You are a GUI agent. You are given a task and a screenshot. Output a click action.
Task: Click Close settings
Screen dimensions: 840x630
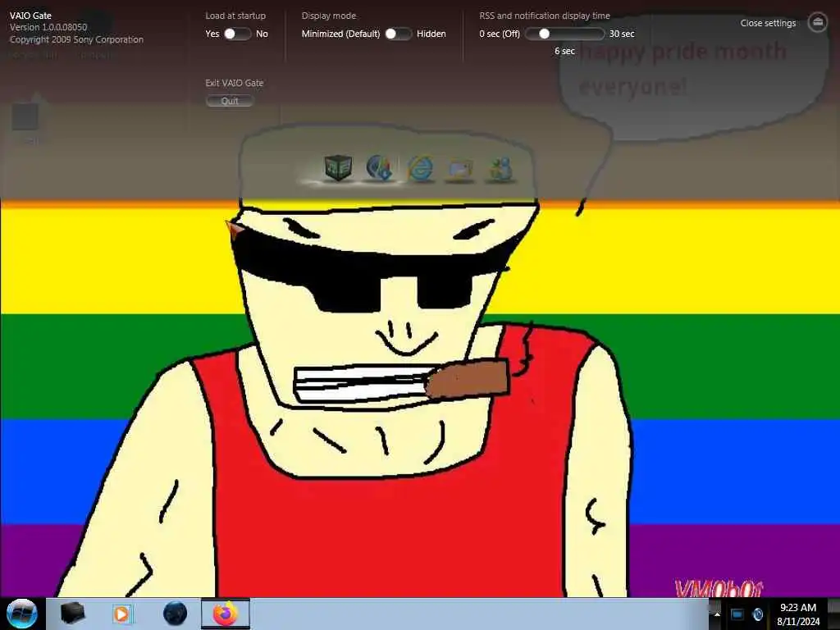768,23
